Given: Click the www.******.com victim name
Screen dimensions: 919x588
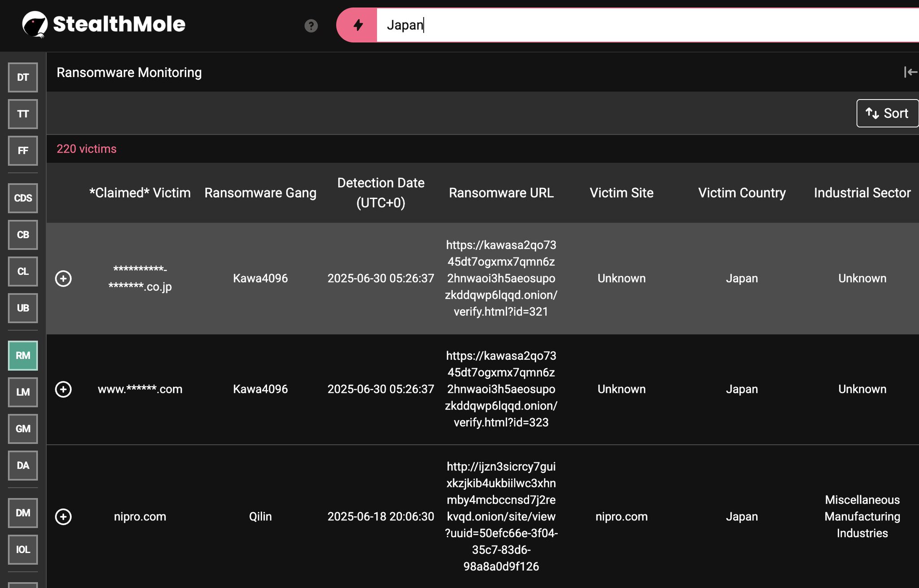Looking at the screenshot, I should 140,389.
